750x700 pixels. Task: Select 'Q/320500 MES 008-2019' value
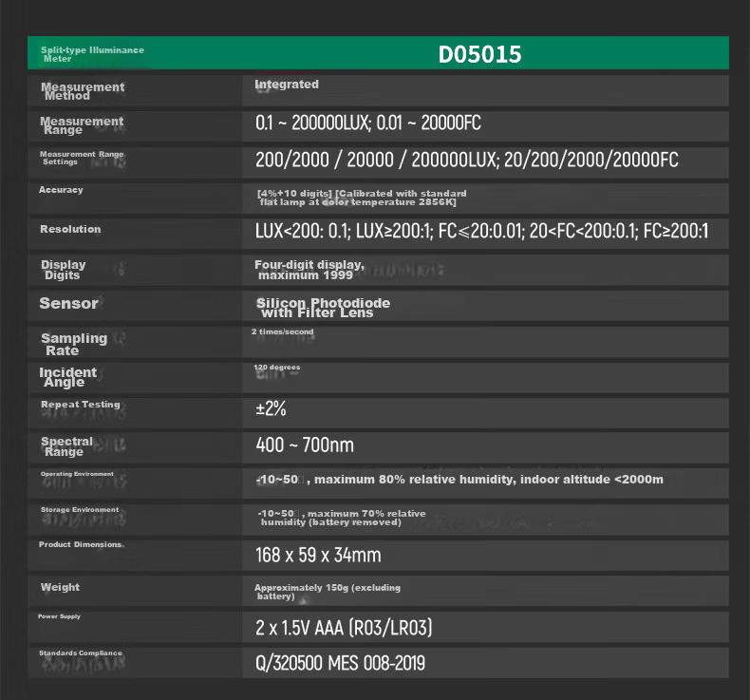pyautogui.click(x=340, y=663)
